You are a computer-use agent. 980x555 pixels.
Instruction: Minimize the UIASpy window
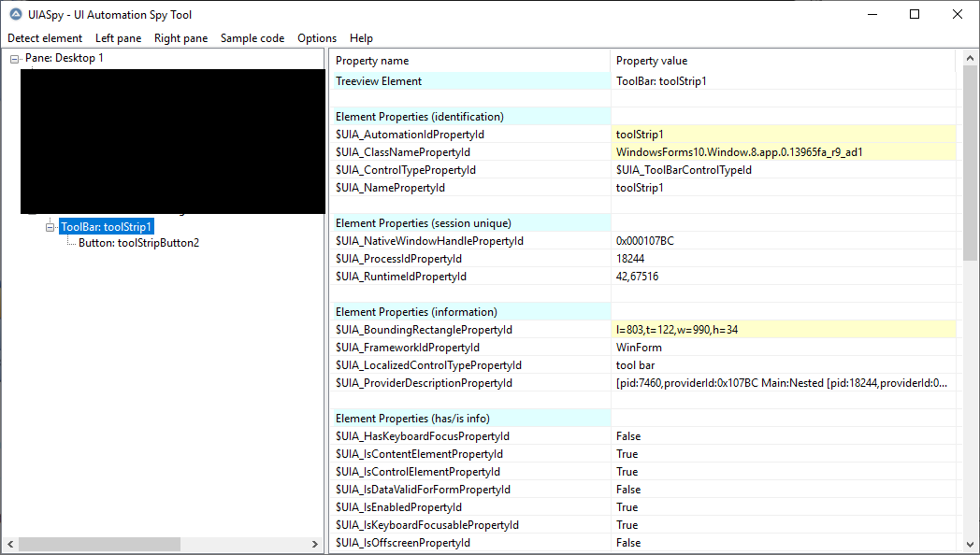[872, 14]
